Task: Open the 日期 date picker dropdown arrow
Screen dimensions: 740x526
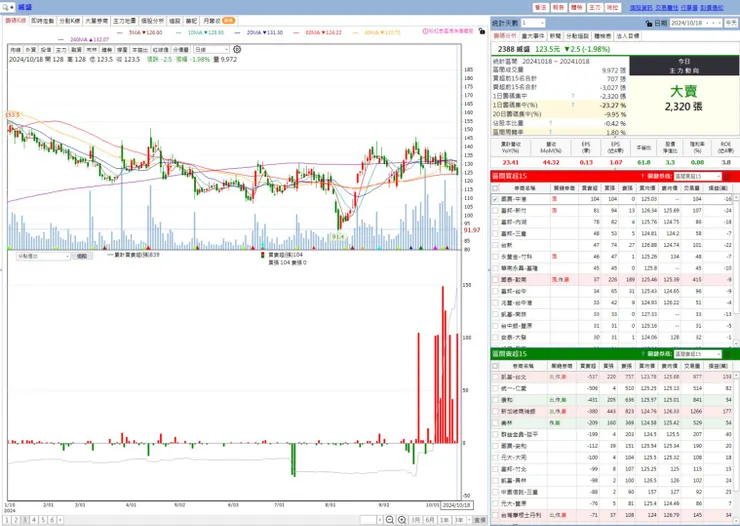Action: click(x=708, y=23)
